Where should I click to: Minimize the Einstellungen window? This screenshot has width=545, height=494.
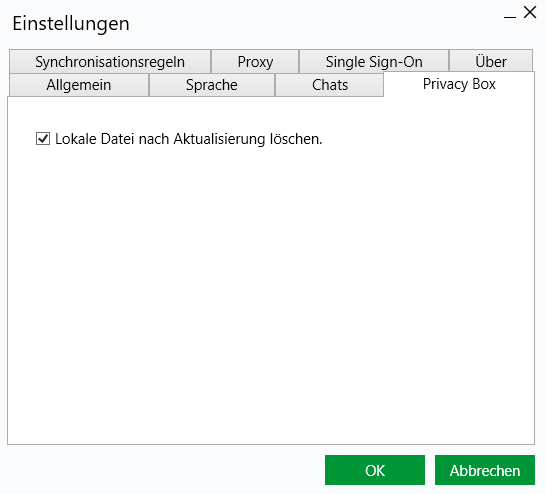click(x=510, y=15)
